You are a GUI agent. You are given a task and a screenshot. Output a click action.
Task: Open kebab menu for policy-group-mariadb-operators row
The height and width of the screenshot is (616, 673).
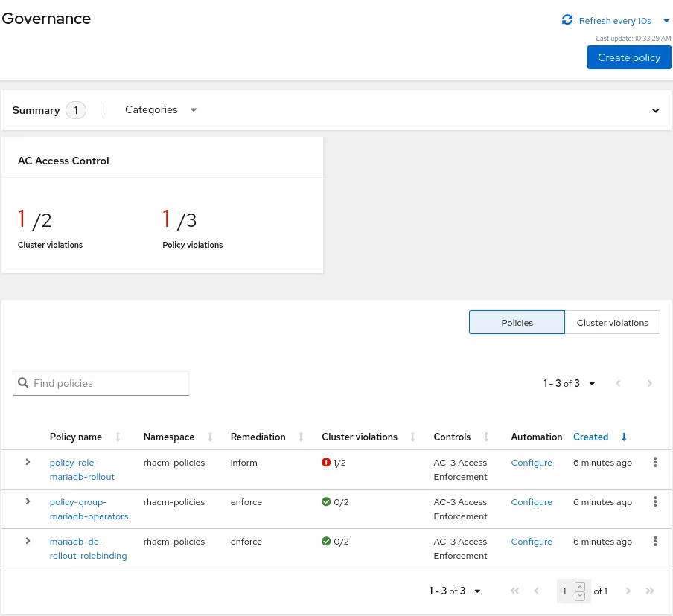(655, 502)
